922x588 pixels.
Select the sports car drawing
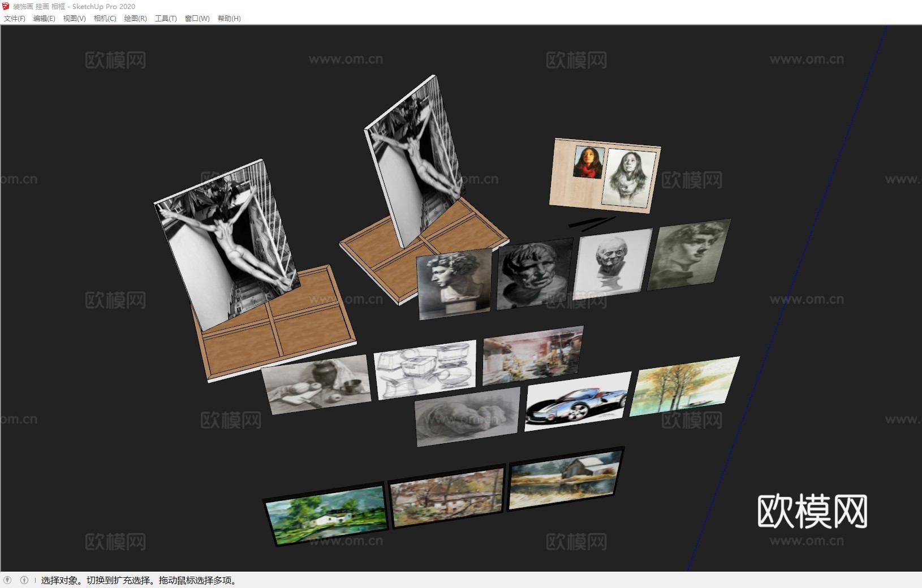577,401
